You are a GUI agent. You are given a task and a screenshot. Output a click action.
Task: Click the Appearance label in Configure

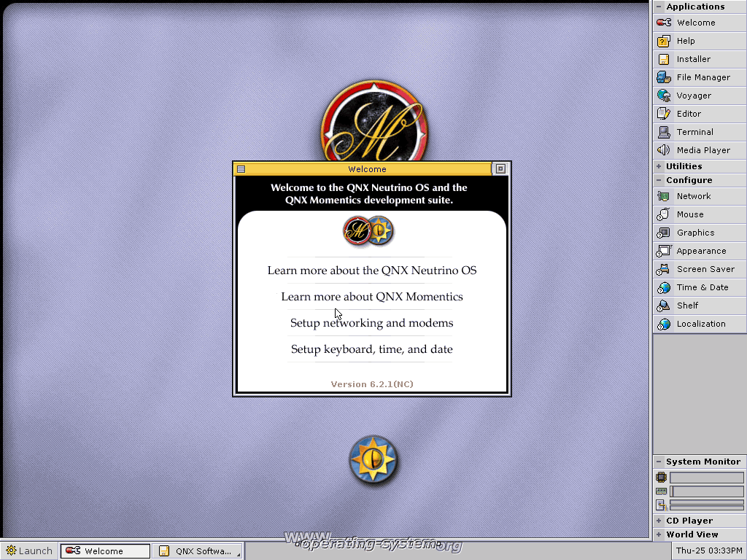click(x=701, y=251)
